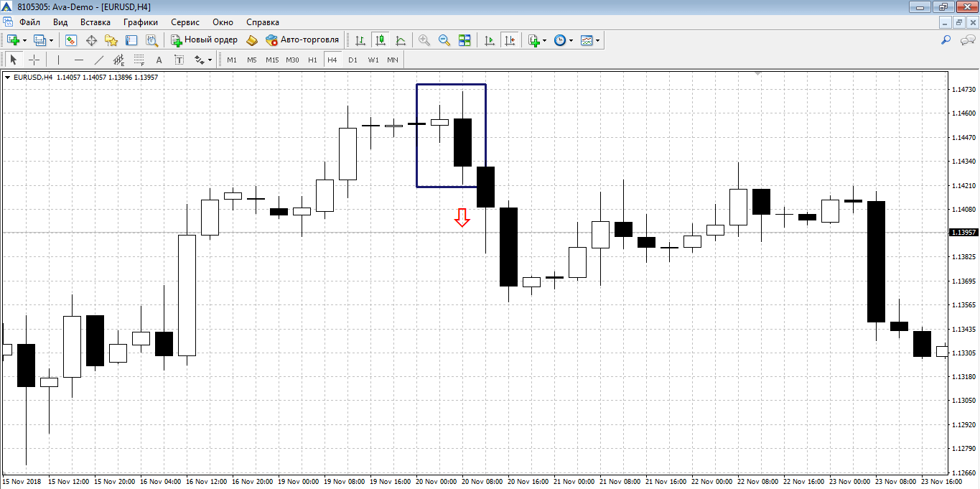Open the indicators list dropdown arrow
980x489 pixels.
click(x=544, y=40)
